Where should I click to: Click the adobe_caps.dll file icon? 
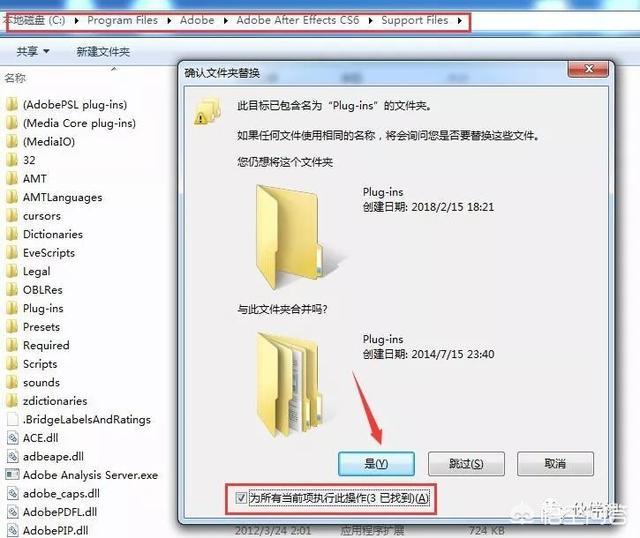pyautogui.click(x=13, y=494)
